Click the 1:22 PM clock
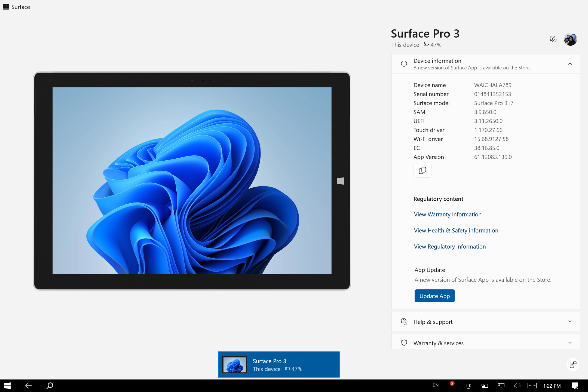588x392 pixels. click(552, 386)
